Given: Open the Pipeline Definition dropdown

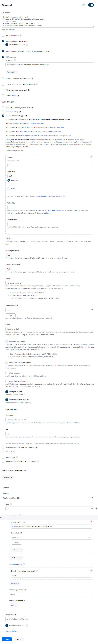Looking at the screenshot, I should click(48, 498).
